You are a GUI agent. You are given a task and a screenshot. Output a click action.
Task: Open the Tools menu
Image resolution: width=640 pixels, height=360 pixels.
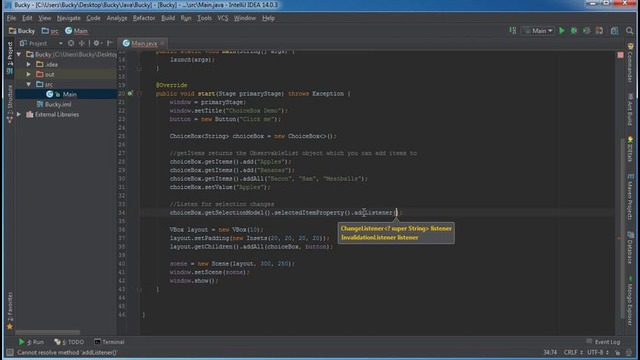204,18
